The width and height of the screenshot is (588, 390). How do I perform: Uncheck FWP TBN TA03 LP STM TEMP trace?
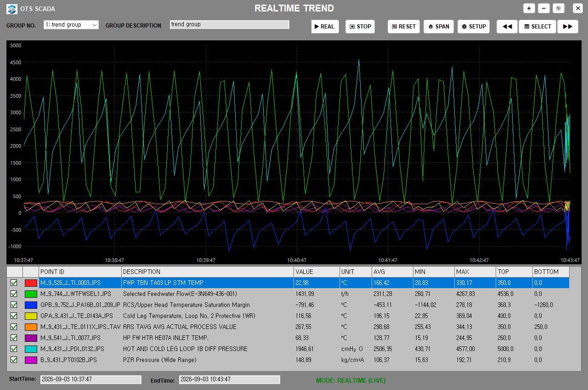click(14, 283)
